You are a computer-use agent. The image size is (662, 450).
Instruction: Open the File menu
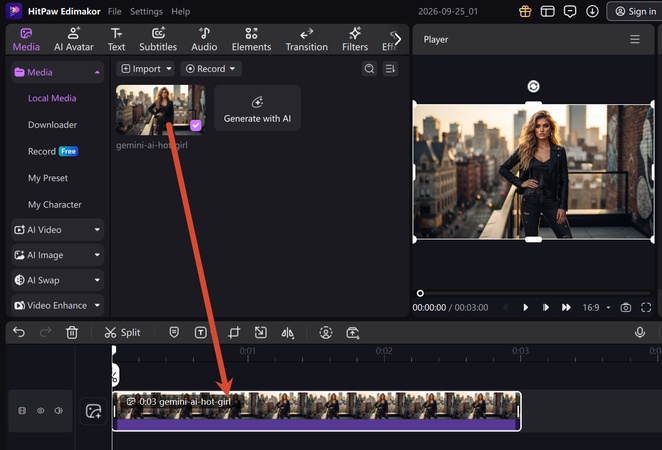114,11
